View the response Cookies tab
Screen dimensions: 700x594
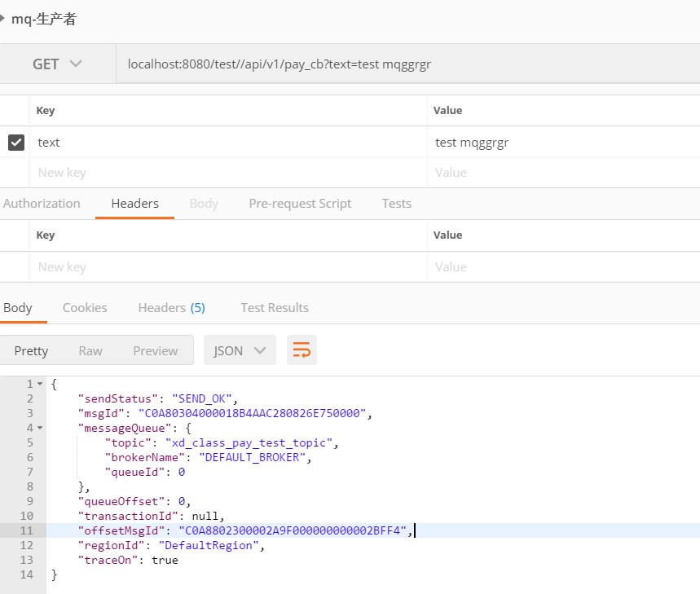[84, 307]
